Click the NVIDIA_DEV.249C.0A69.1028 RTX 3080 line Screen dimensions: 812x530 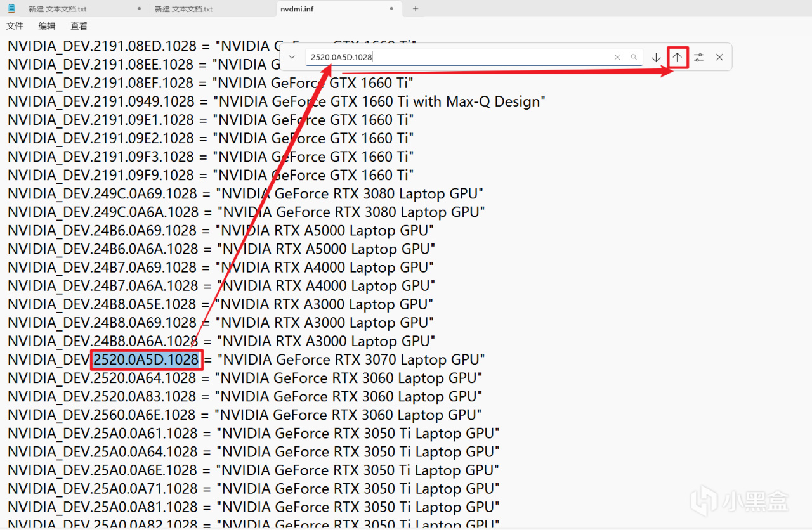pos(246,193)
